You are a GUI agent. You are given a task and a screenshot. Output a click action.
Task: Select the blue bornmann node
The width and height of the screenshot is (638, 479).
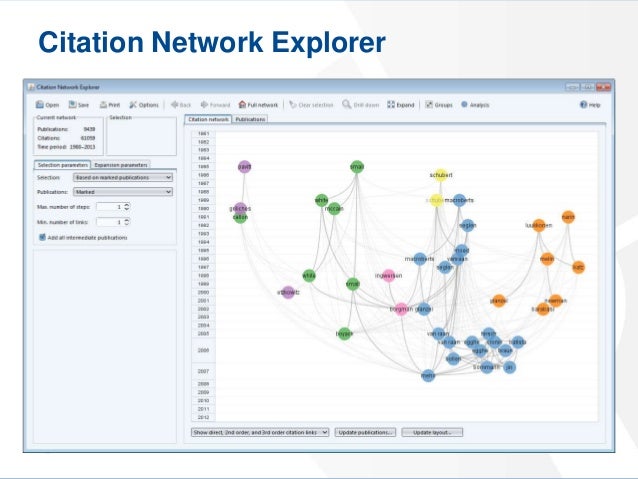[487, 367]
